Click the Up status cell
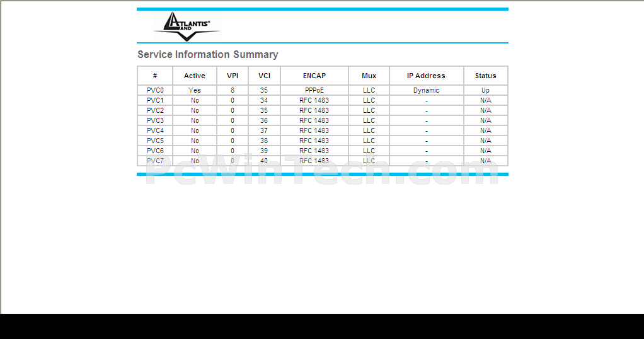Screen dimensions: 644x339 [485, 91]
